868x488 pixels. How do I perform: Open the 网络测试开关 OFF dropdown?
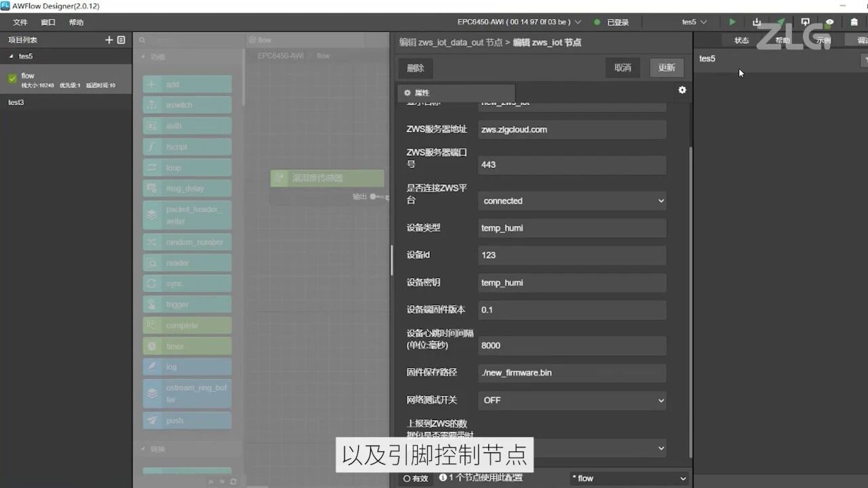point(572,401)
